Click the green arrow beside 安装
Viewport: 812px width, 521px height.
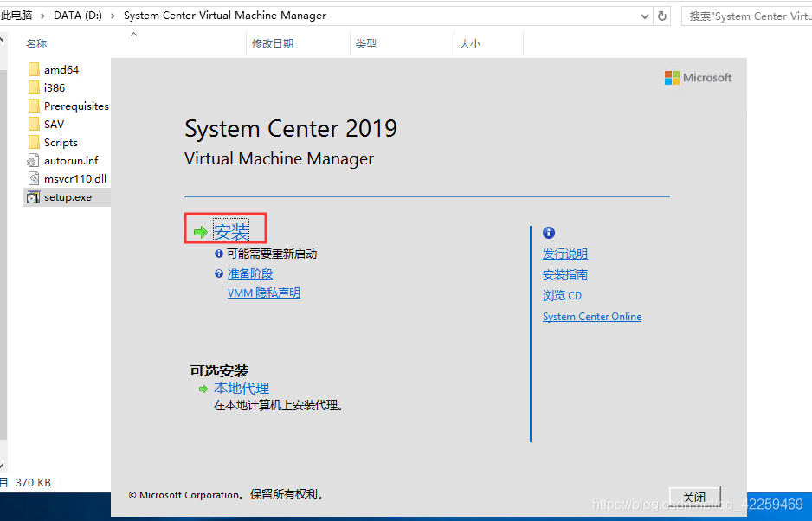[201, 232]
